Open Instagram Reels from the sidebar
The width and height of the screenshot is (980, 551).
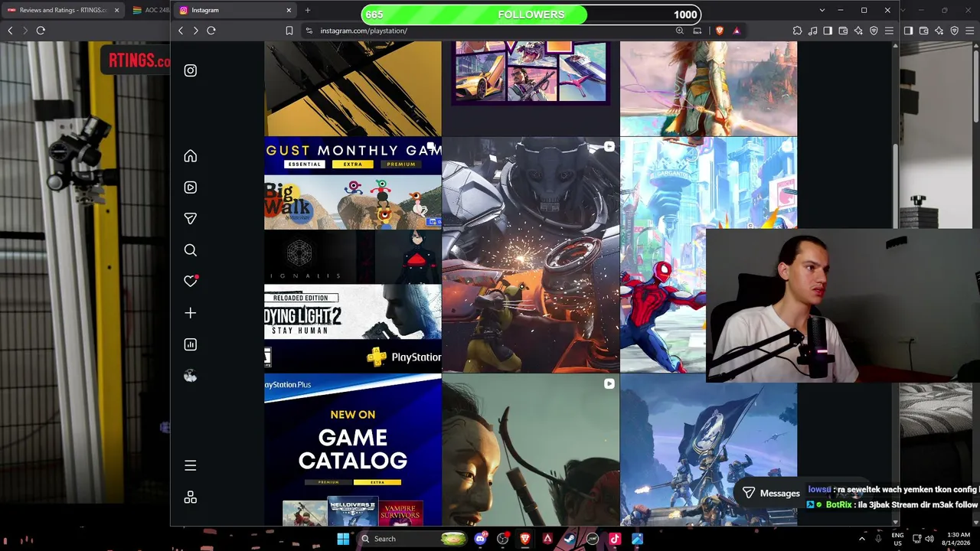click(191, 187)
